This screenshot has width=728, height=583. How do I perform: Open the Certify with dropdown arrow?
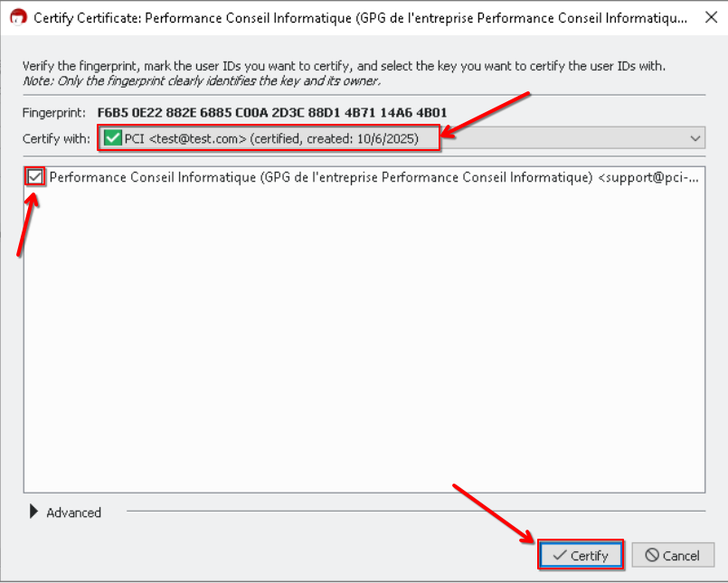coord(695,138)
